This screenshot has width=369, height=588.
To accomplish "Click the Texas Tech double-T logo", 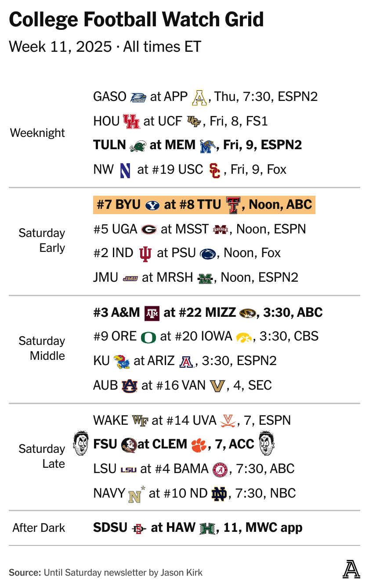I will (233, 205).
